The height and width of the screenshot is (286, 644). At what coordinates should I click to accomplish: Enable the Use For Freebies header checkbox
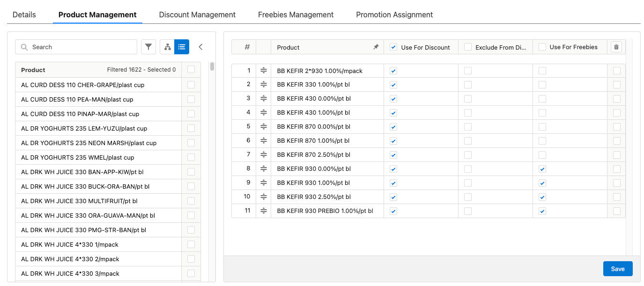pos(542,47)
